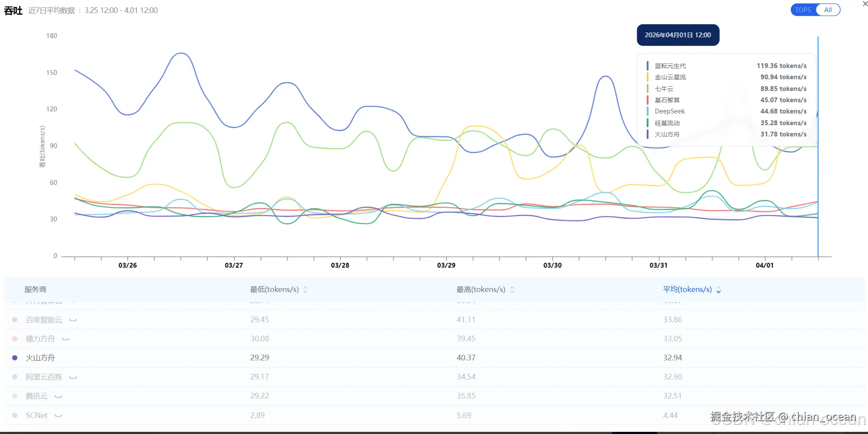Switch chart view to All providers

(x=828, y=10)
